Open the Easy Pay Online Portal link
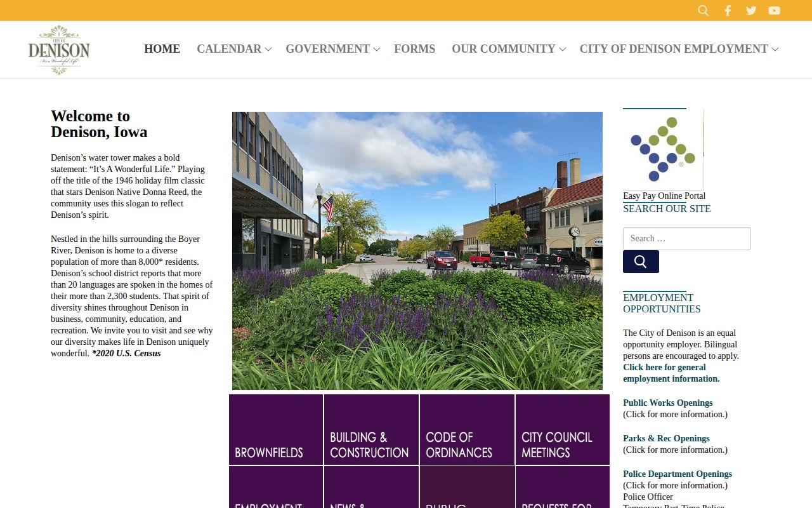 pyautogui.click(x=664, y=196)
